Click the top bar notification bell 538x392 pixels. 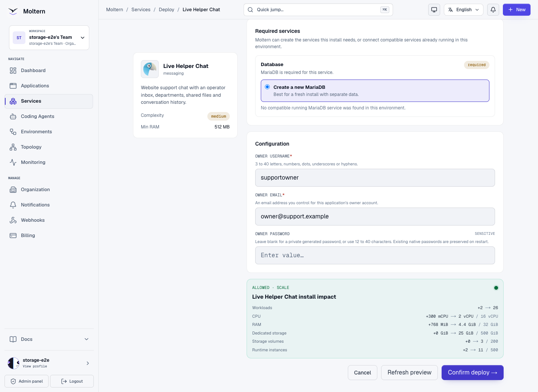click(x=493, y=10)
